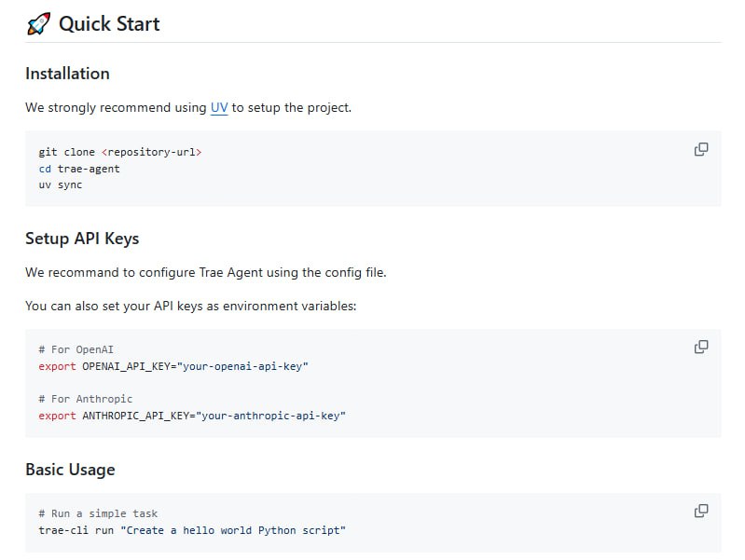Screen dimensions: 745x560
Task: Click the export ANTHROPIC_API_KEY line
Action: point(192,416)
